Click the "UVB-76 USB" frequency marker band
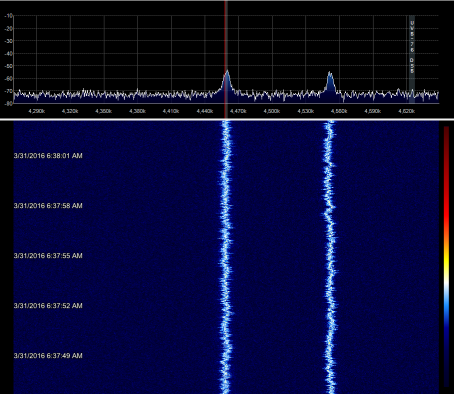 click(x=412, y=59)
